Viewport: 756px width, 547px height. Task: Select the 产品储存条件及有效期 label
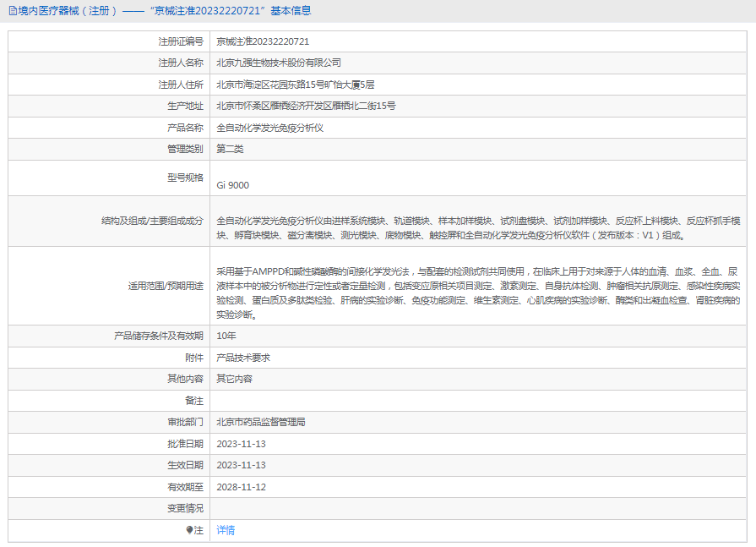click(x=159, y=336)
